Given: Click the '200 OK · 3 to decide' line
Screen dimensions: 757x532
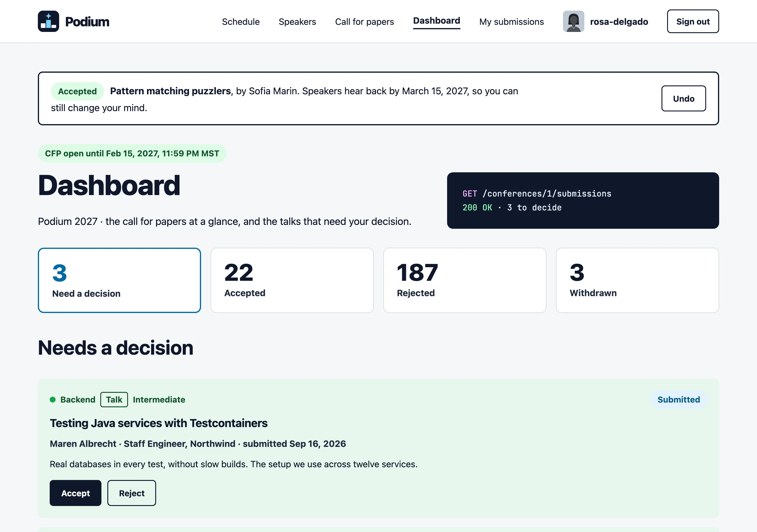Looking at the screenshot, I should (512, 207).
